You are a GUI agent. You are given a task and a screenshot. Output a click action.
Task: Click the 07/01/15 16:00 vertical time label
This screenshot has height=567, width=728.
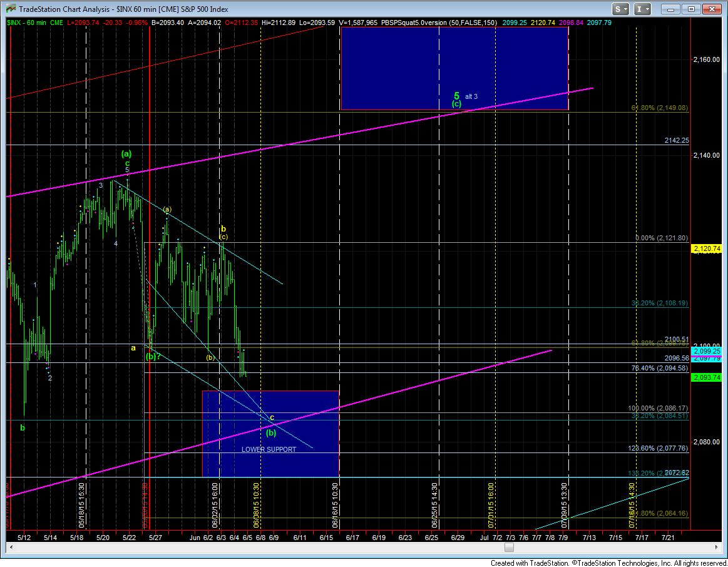pos(491,505)
